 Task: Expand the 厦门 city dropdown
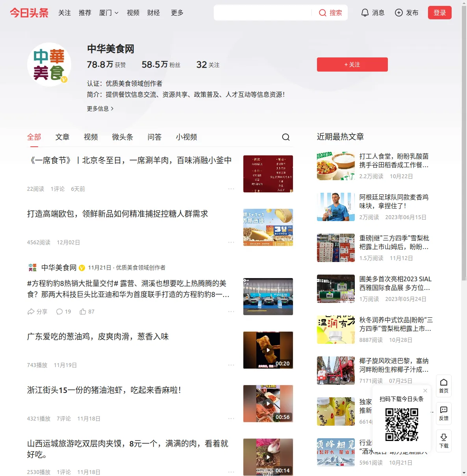pos(109,13)
